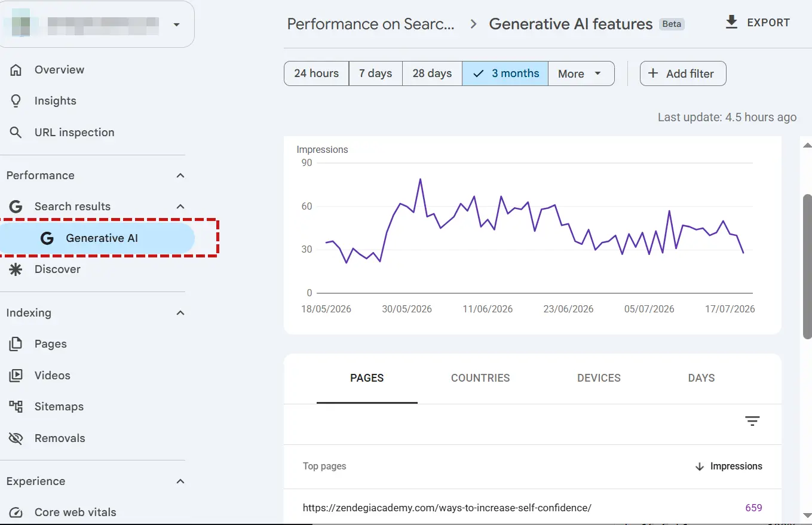The image size is (812, 525).
Task: Switch to the Devices tab
Action: 599,378
